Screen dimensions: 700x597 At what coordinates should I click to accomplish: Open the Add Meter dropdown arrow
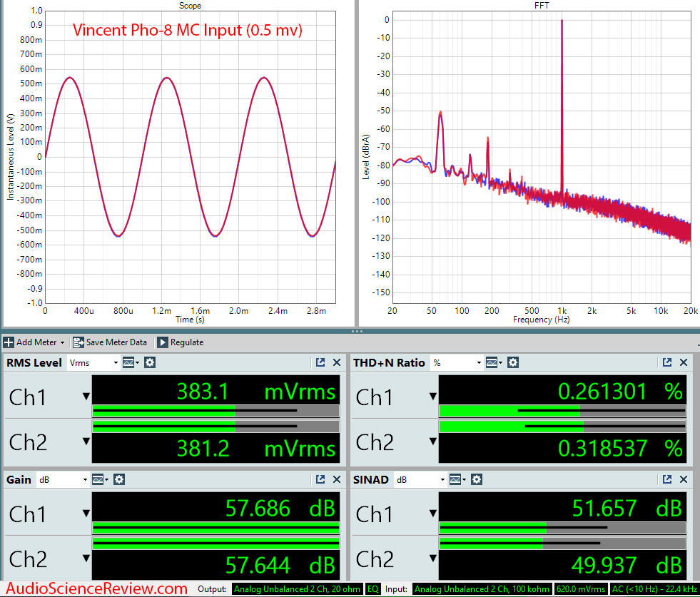click(x=63, y=342)
